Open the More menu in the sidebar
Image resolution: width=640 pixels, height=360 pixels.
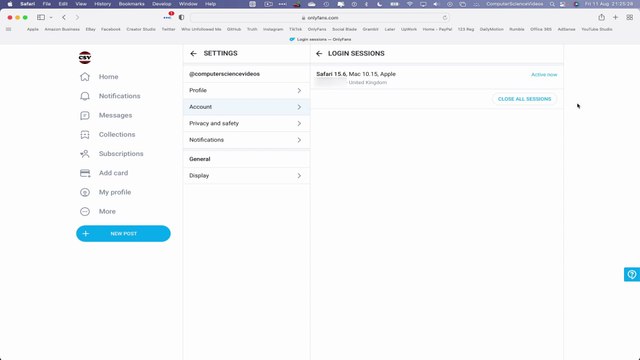[98, 211]
